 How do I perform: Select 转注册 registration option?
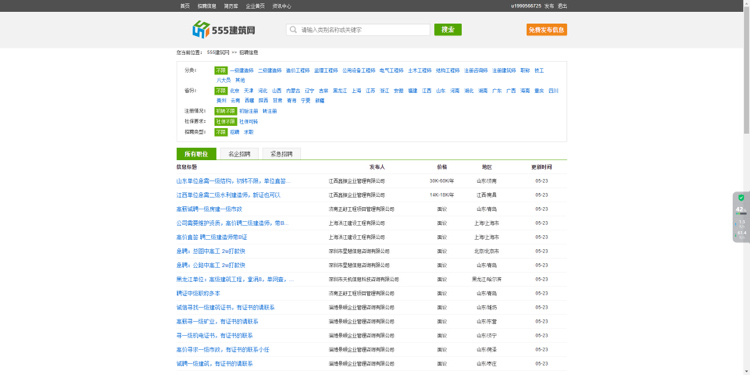pyautogui.click(x=270, y=111)
